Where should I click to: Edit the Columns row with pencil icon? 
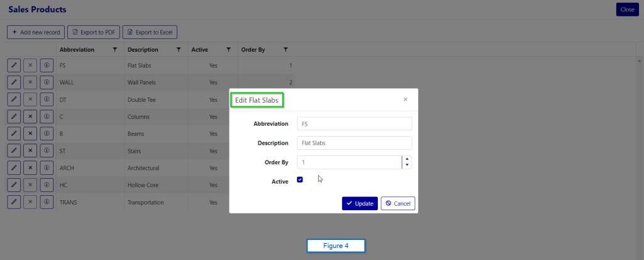click(x=14, y=117)
